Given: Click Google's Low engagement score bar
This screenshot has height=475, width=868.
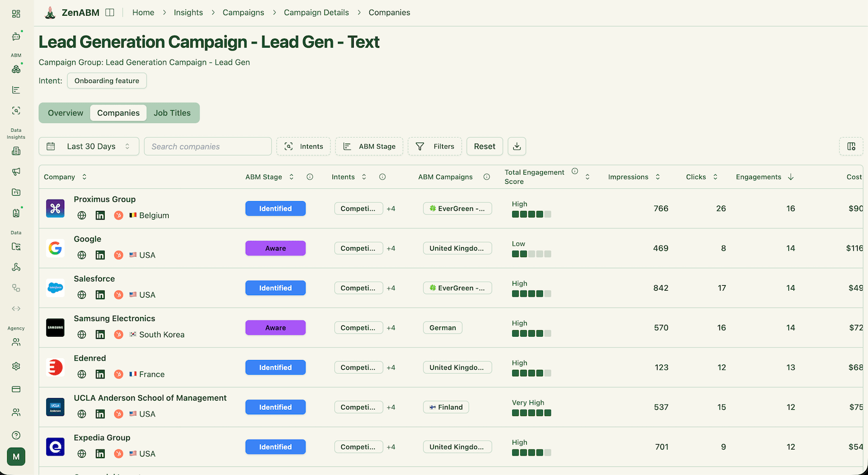Looking at the screenshot, I should point(532,254).
